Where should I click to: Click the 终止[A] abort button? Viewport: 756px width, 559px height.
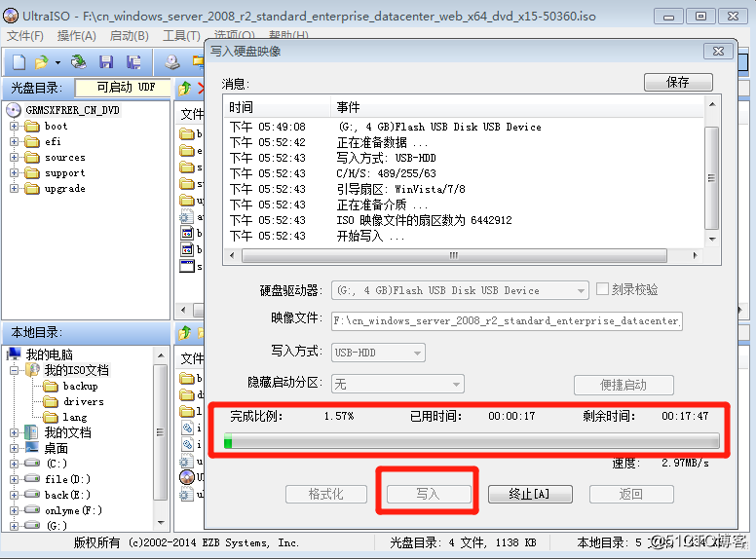click(530, 494)
